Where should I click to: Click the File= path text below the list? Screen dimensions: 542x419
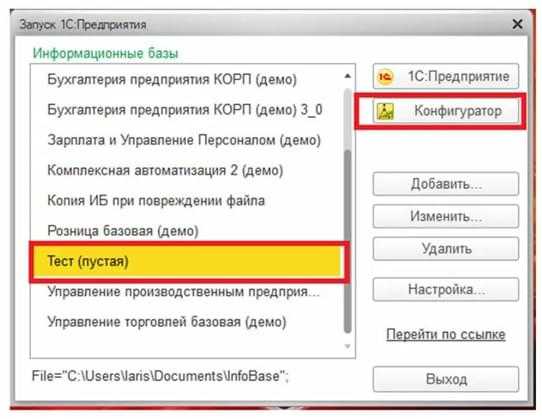160,376
